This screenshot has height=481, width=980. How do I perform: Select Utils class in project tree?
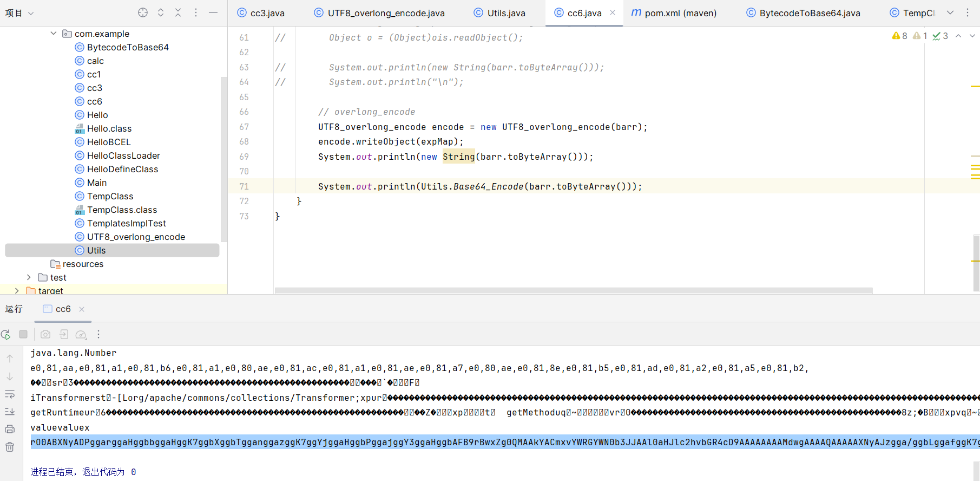(112, 250)
